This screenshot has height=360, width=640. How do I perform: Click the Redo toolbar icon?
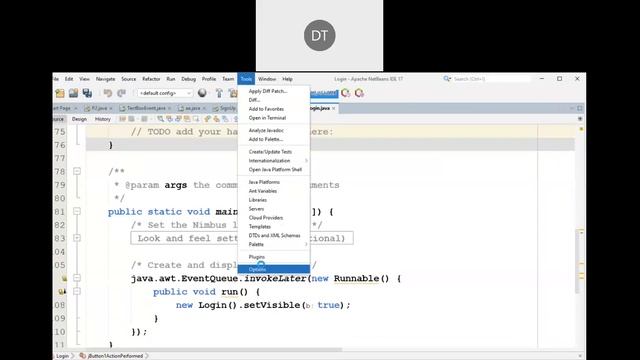[x=121, y=93]
